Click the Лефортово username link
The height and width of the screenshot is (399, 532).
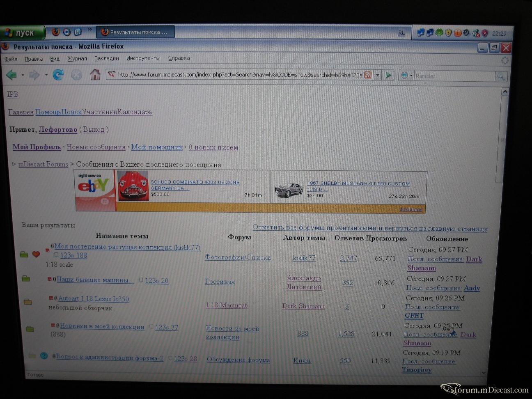58,130
